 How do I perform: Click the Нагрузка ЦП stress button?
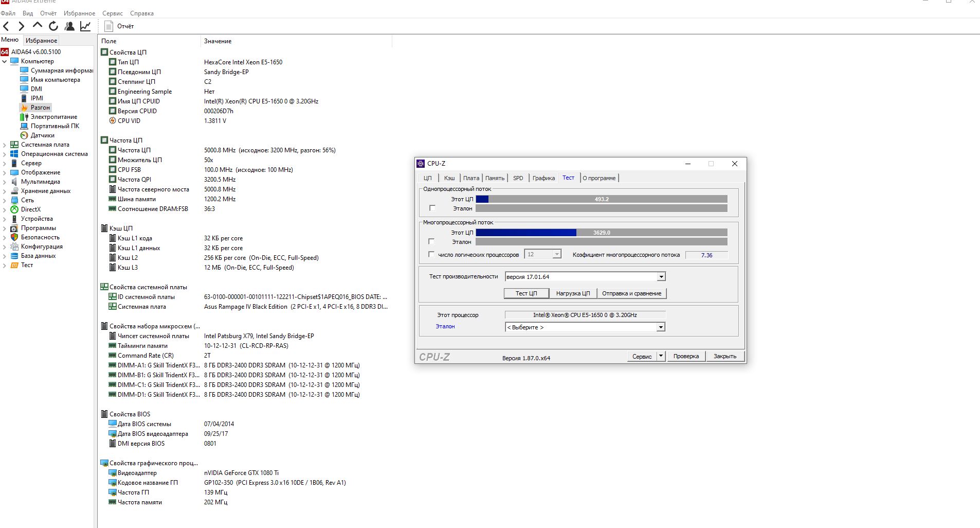(573, 293)
